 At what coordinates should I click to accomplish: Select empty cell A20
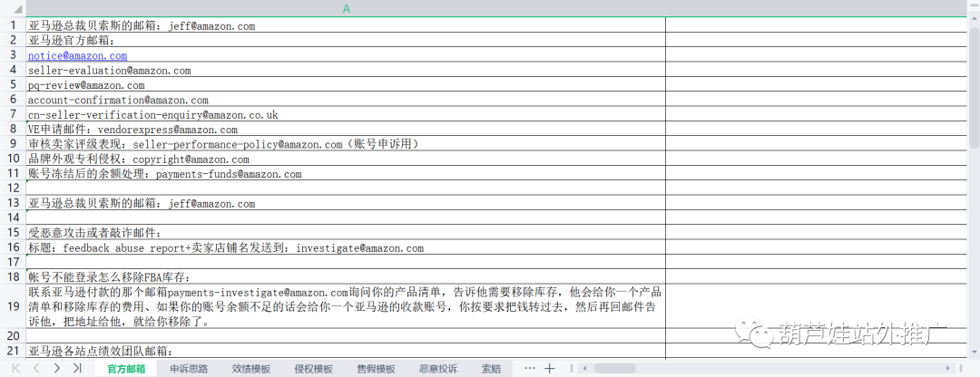coord(347,336)
